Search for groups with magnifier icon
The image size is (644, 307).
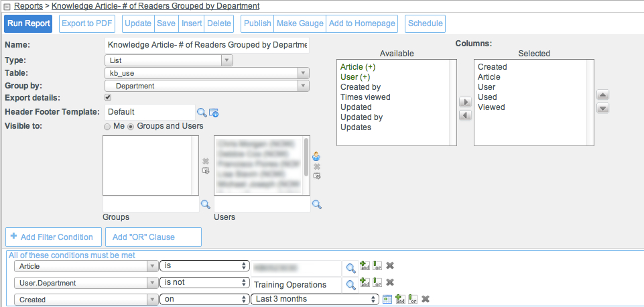point(205,204)
